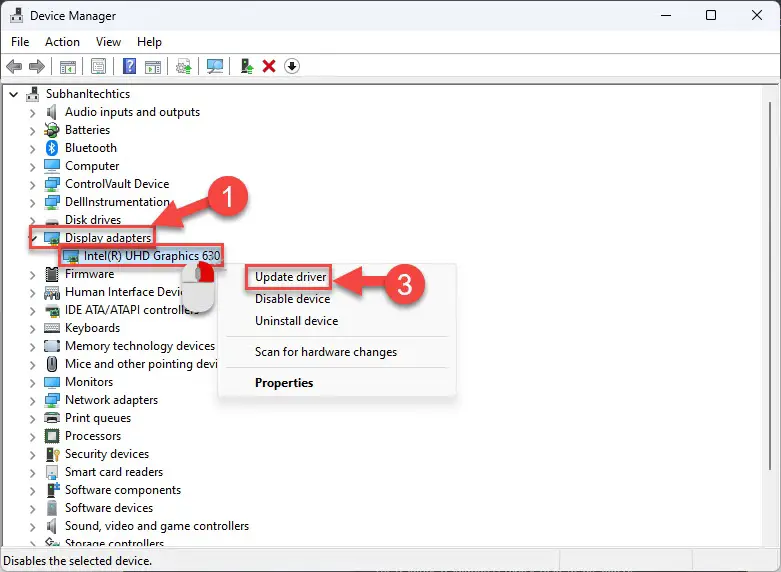Viewport: 781px width, 572px height.
Task: Expand the Processors category
Action: (x=33, y=436)
